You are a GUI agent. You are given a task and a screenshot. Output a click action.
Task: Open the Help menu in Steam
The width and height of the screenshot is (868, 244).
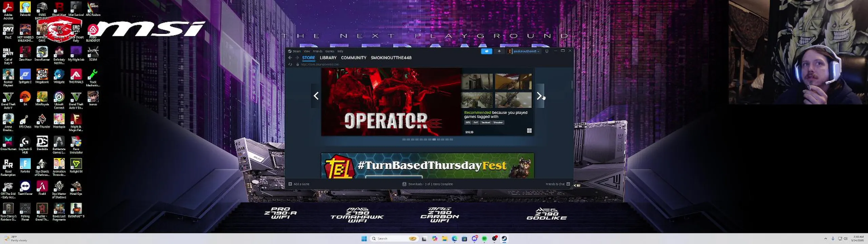tap(340, 51)
